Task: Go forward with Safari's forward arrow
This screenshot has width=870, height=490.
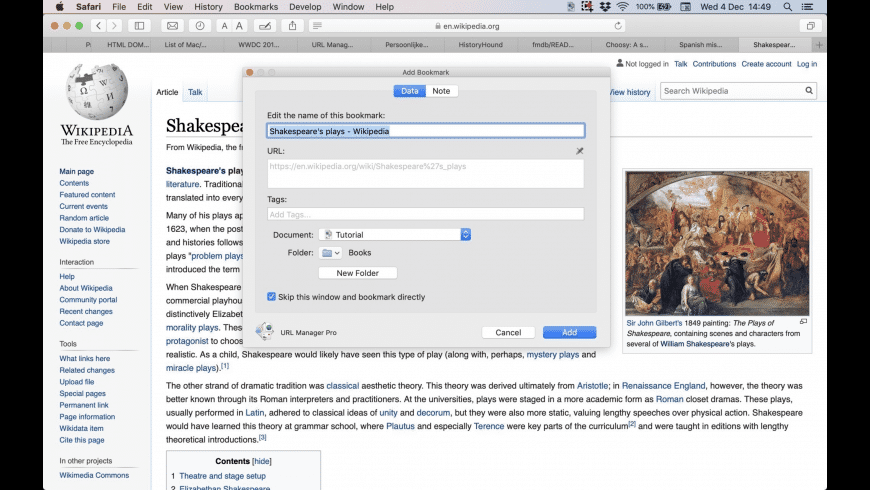Action: 114,26
